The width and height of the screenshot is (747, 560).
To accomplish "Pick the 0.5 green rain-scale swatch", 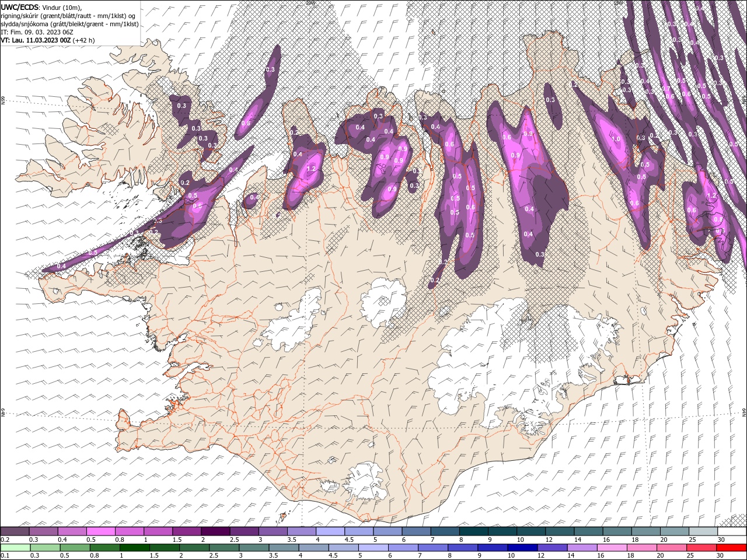I will click(x=75, y=548).
